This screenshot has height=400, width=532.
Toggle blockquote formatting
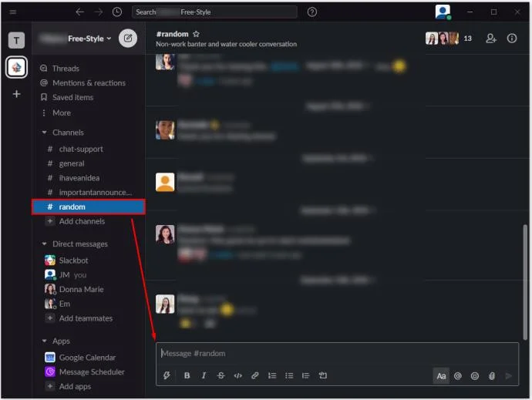pyautogui.click(x=305, y=375)
